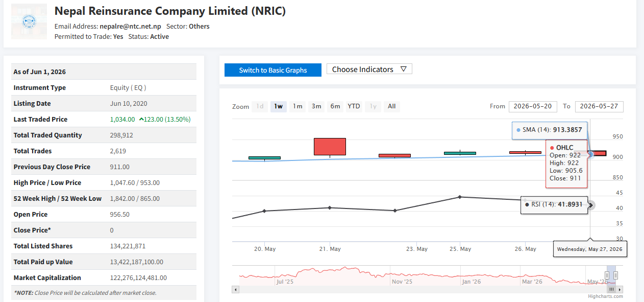The width and height of the screenshot is (644, 302).
Task: Select the 1y zoom range
Action: coord(373,106)
